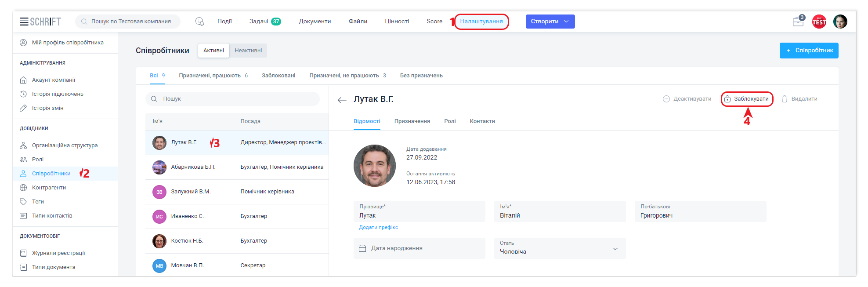This screenshot has height=287, width=868.
Task: Click the Заблокувати button
Action: (747, 99)
